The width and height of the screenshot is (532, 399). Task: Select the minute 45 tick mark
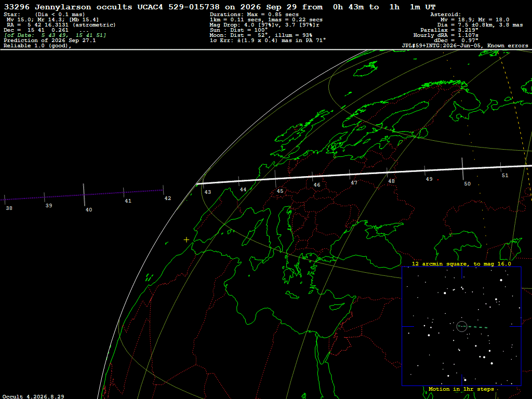pos(275,179)
